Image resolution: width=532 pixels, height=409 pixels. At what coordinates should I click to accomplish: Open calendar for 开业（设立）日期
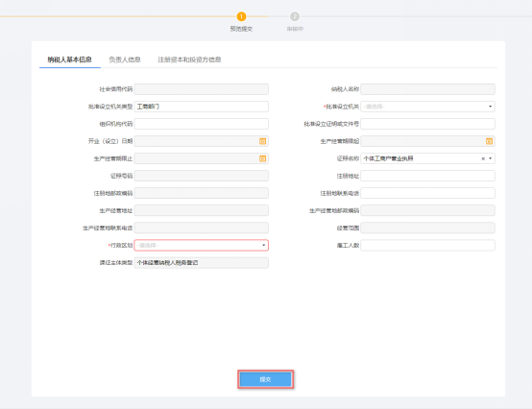262,141
